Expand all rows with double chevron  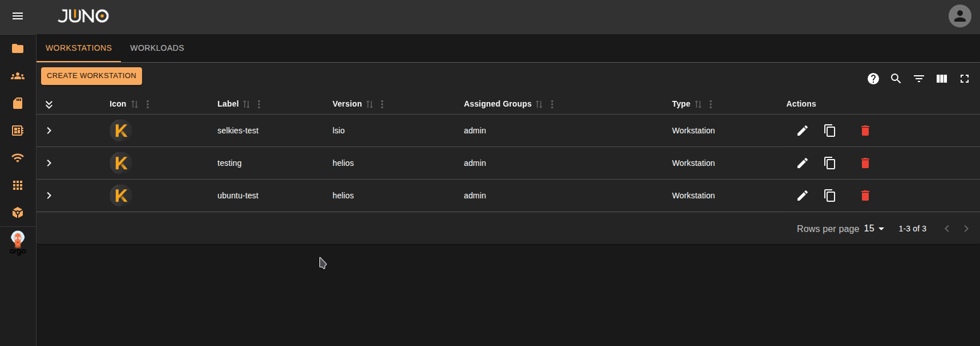[49, 104]
